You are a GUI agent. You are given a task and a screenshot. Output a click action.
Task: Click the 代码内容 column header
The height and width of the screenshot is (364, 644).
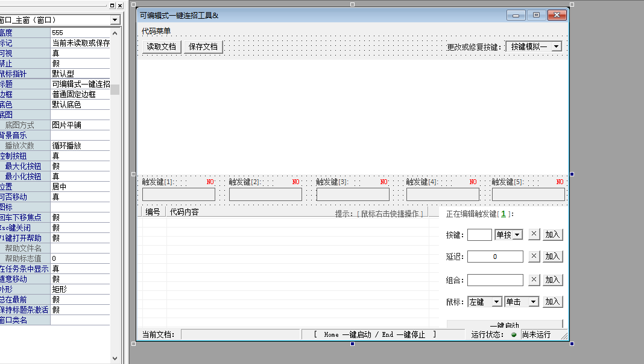(184, 212)
